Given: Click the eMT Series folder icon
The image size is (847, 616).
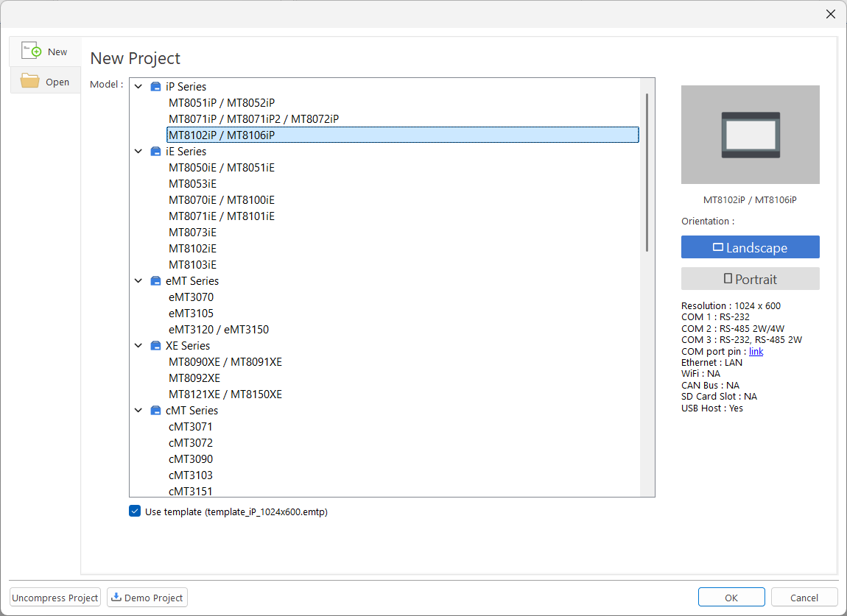Looking at the screenshot, I should [155, 280].
